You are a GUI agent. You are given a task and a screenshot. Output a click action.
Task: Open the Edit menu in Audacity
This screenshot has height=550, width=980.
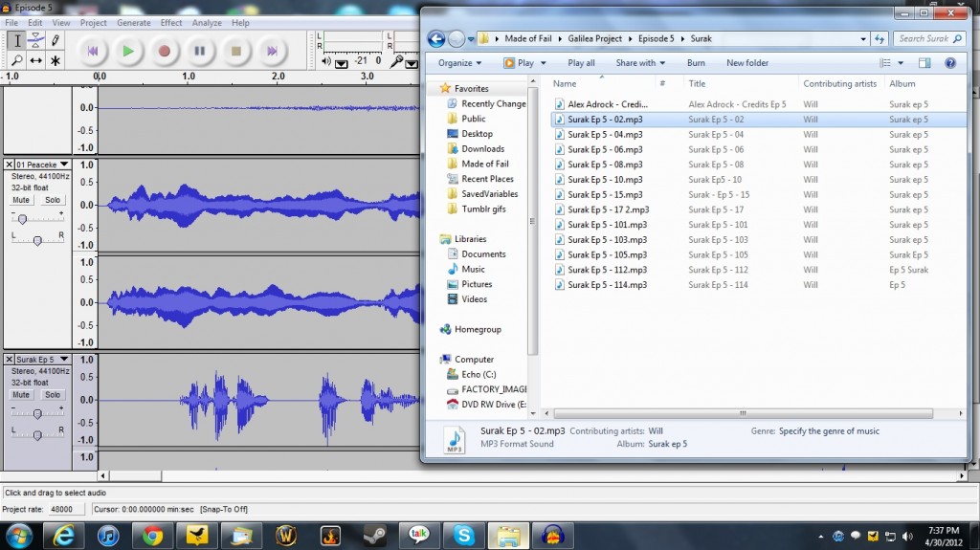35,23
